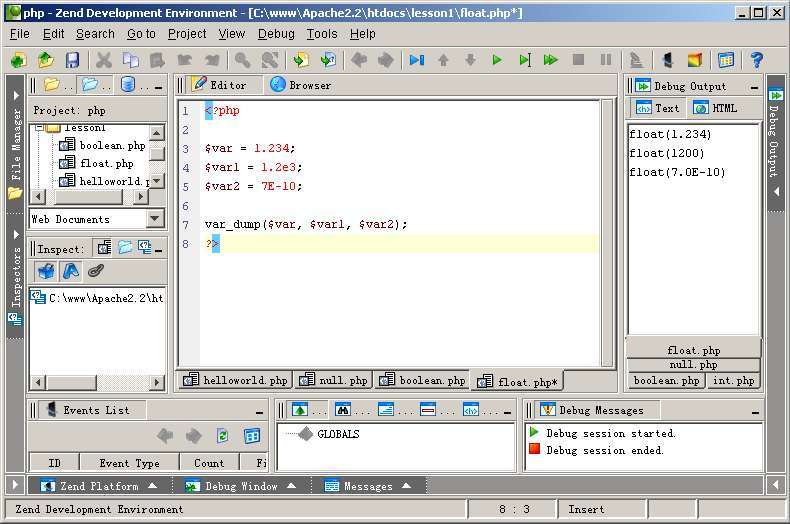Click 'Debug session started.' message
This screenshot has height=524, width=790.
tap(611, 433)
